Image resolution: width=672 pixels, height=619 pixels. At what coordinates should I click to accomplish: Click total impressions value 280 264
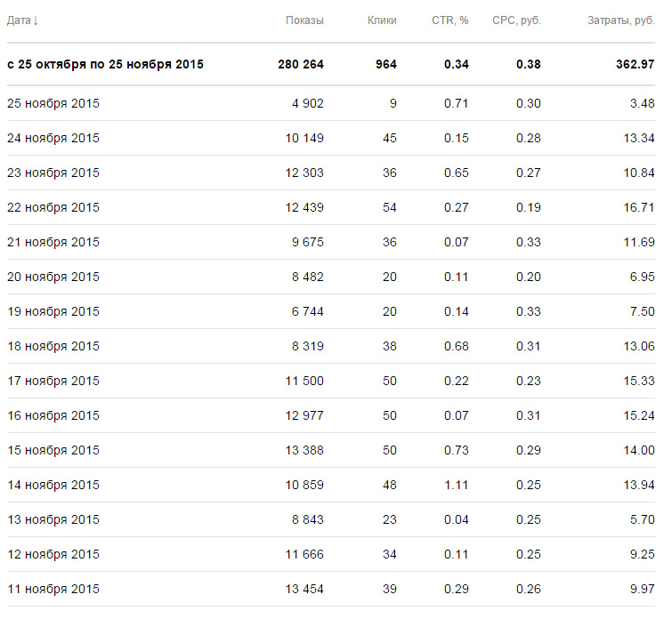coord(300,64)
